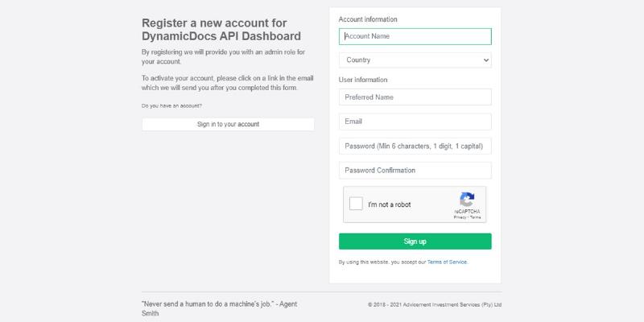
Task: Click the reCAPTCHA logo icon
Action: coord(467,199)
